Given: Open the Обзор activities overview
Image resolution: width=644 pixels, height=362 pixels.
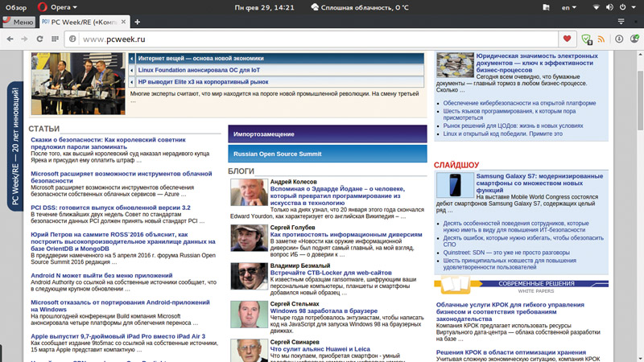Looking at the screenshot, I should (16, 7).
